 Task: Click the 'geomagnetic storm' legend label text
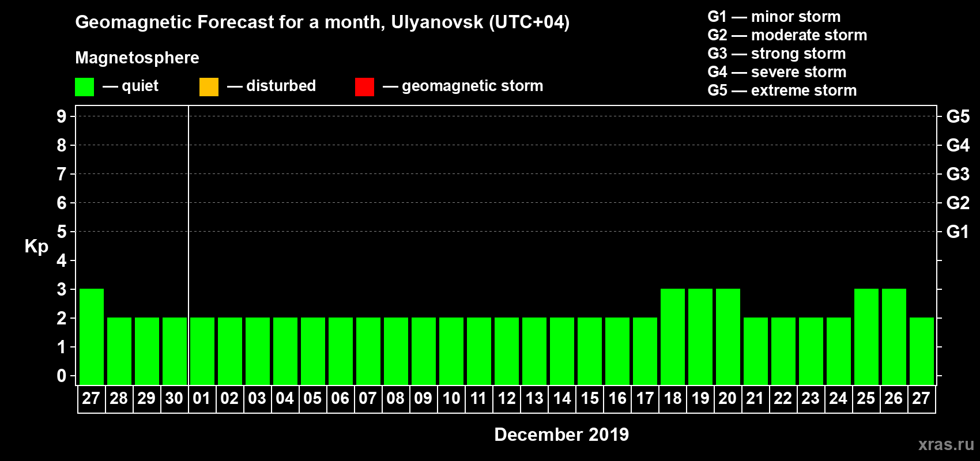[472, 86]
